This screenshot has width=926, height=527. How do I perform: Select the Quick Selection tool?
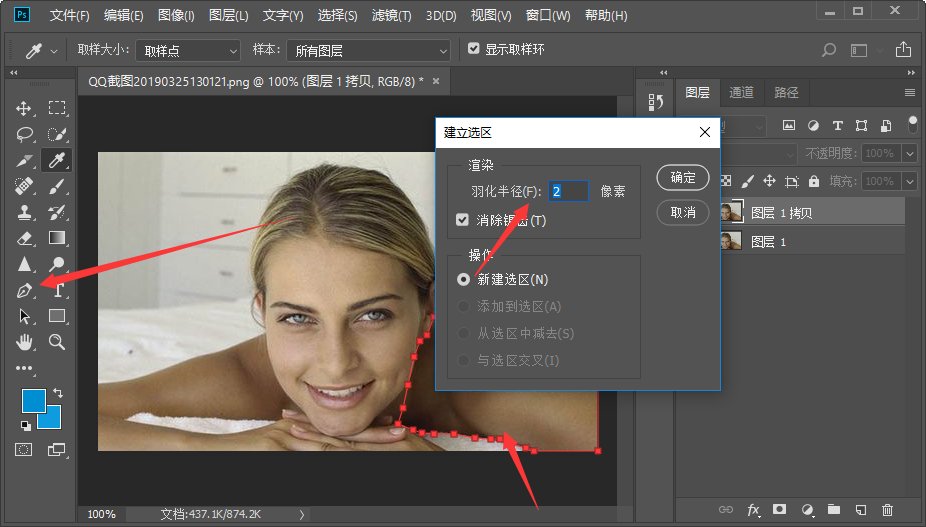(57, 134)
